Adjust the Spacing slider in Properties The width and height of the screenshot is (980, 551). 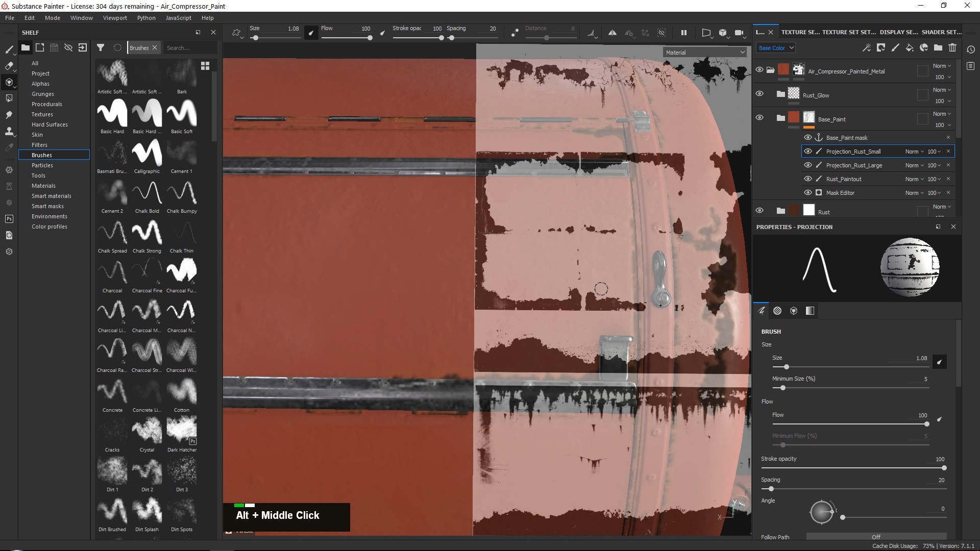pos(853,489)
